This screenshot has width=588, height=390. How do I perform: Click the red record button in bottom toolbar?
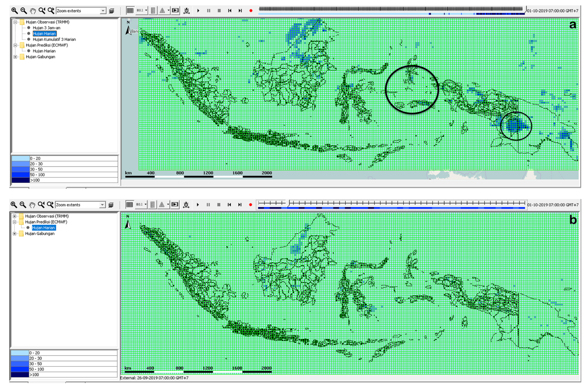point(250,205)
